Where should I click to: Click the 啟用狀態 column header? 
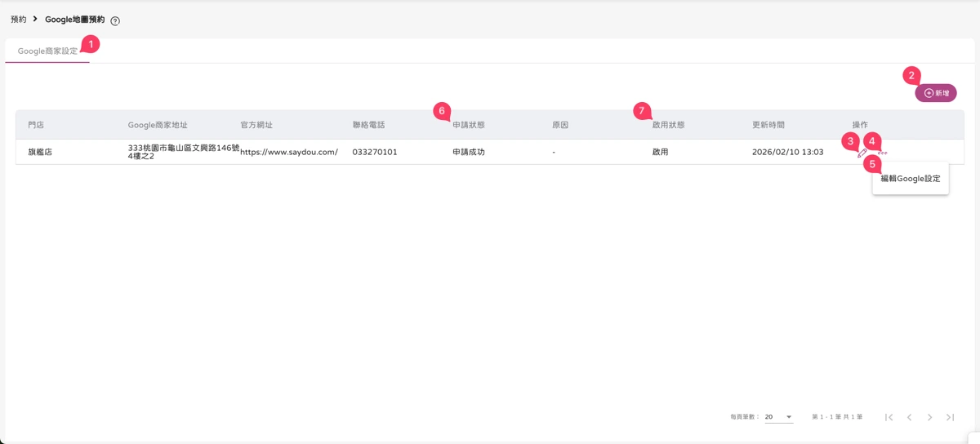[668, 125]
